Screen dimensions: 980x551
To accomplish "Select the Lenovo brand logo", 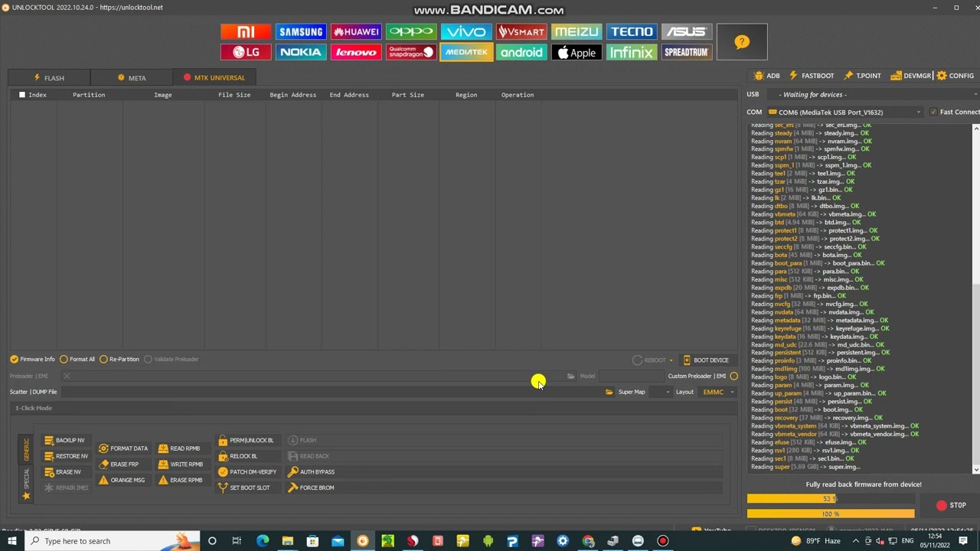I will 356,52.
